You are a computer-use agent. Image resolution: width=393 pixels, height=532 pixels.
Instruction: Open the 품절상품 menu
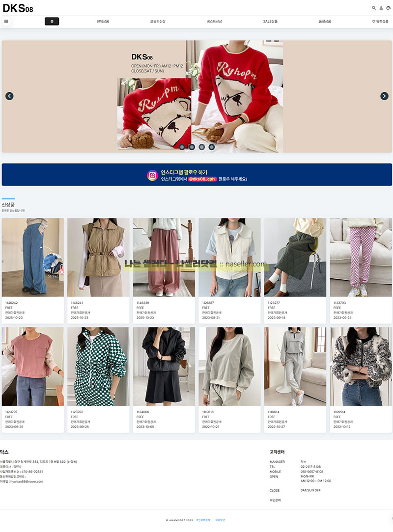point(325,22)
